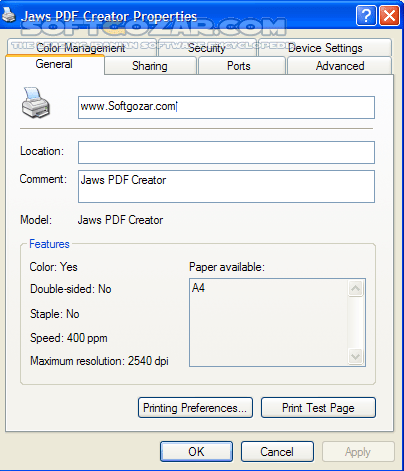This screenshot has width=404, height=471.
Task: Click into the Location text field
Action: [x=226, y=152]
